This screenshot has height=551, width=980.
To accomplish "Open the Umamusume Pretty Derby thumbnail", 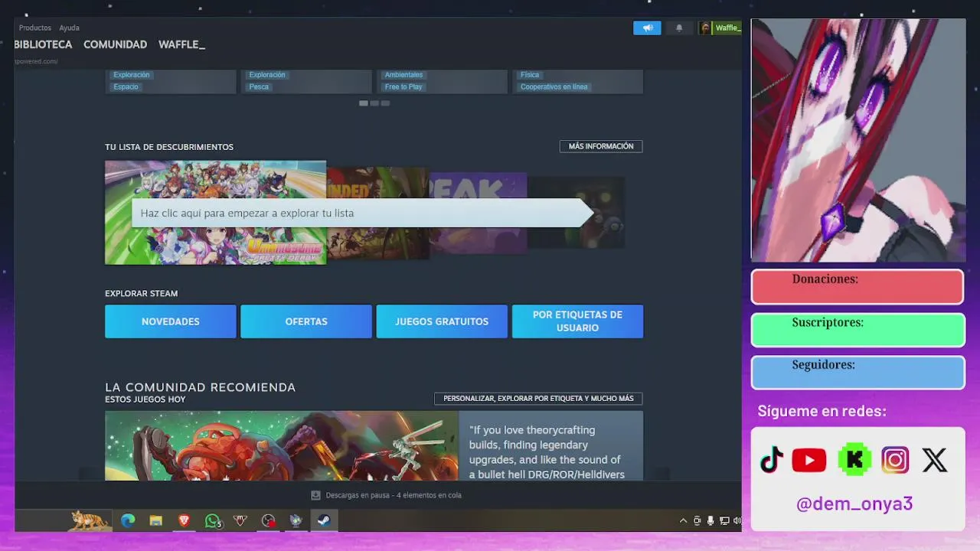I will coord(215,213).
